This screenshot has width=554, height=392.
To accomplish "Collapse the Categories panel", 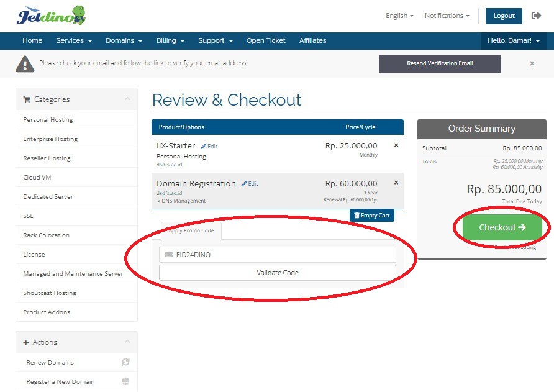I will 127,99.
